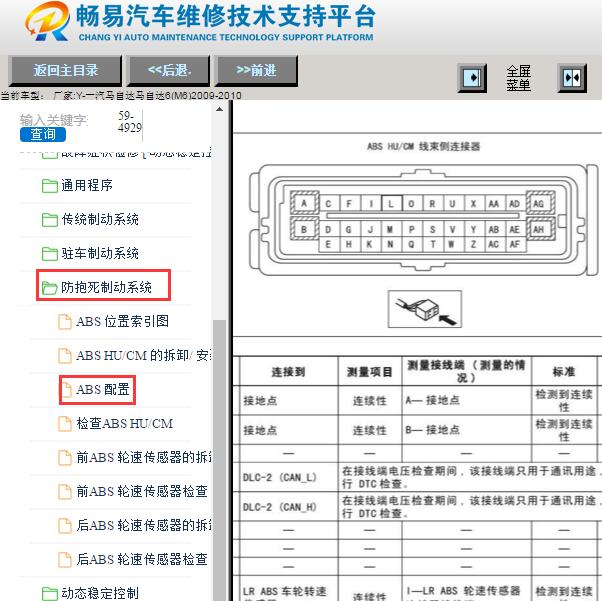Click the 当前车型 vehicle info line
The width and height of the screenshot is (602, 601).
tap(121, 95)
